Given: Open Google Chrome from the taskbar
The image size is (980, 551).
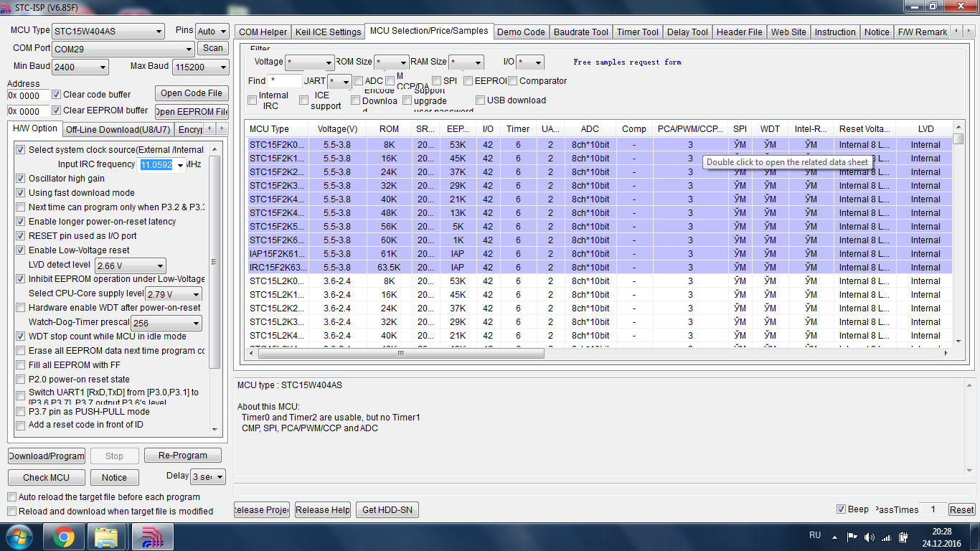Looking at the screenshot, I should (x=64, y=537).
